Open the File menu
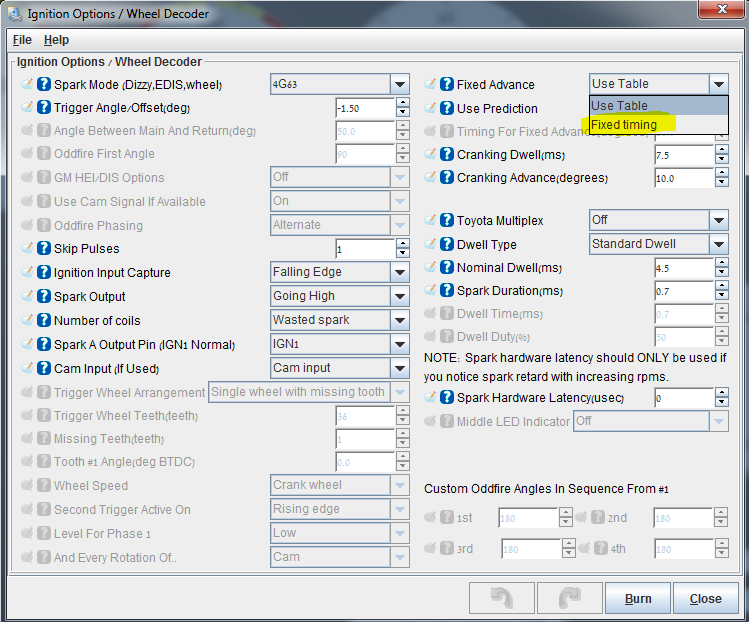This screenshot has height=622, width=749. click(x=22, y=40)
